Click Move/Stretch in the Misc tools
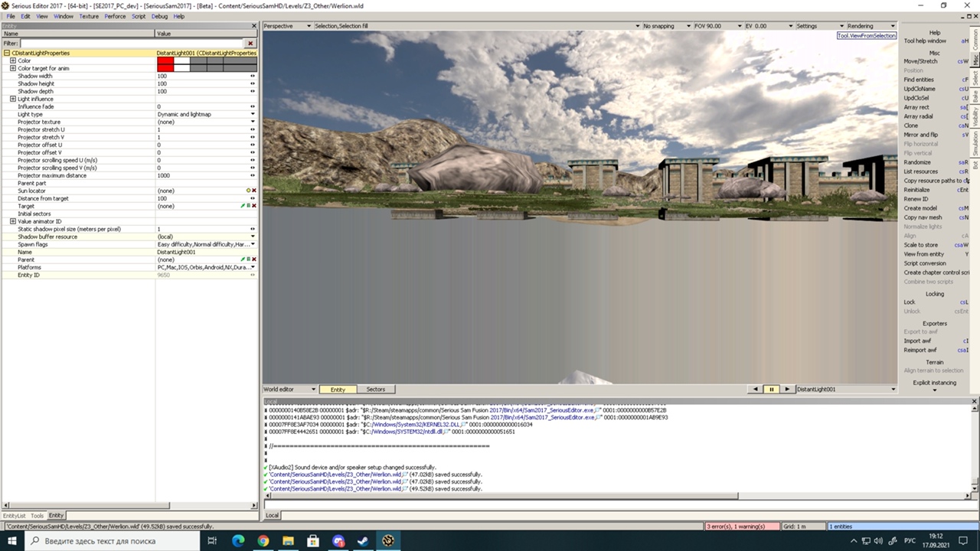Image resolution: width=980 pixels, height=551 pixels. coord(920,61)
